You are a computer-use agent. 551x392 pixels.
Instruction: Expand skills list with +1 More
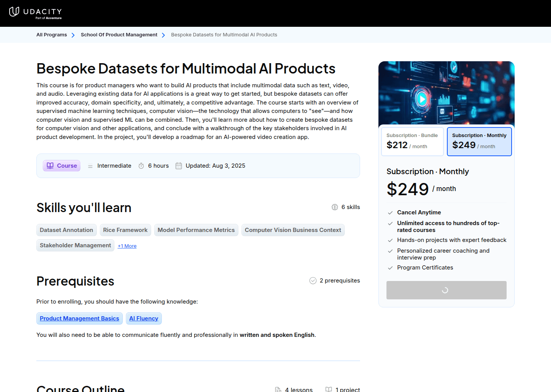point(127,246)
